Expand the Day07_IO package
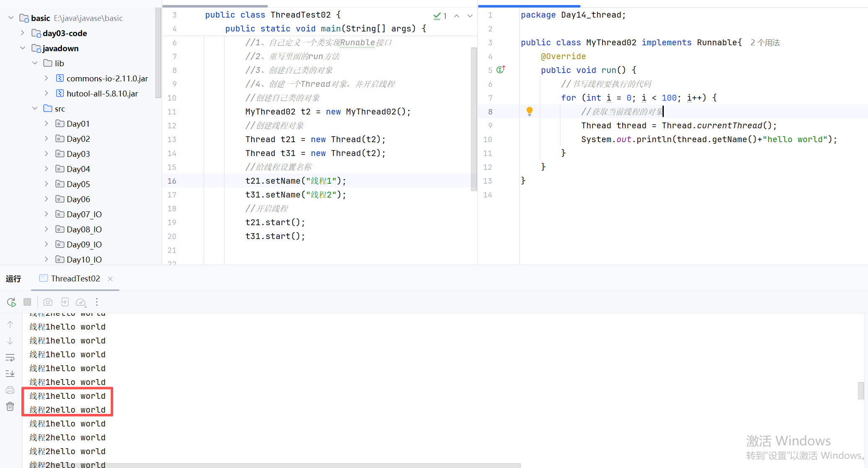Viewport: 868px width, 468px height. pyautogui.click(x=46, y=214)
